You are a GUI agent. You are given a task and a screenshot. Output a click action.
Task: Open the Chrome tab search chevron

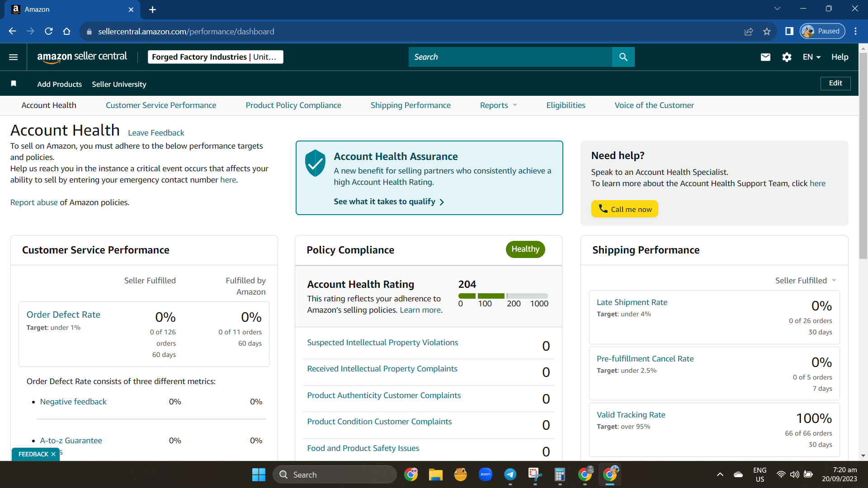[x=778, y=9]
